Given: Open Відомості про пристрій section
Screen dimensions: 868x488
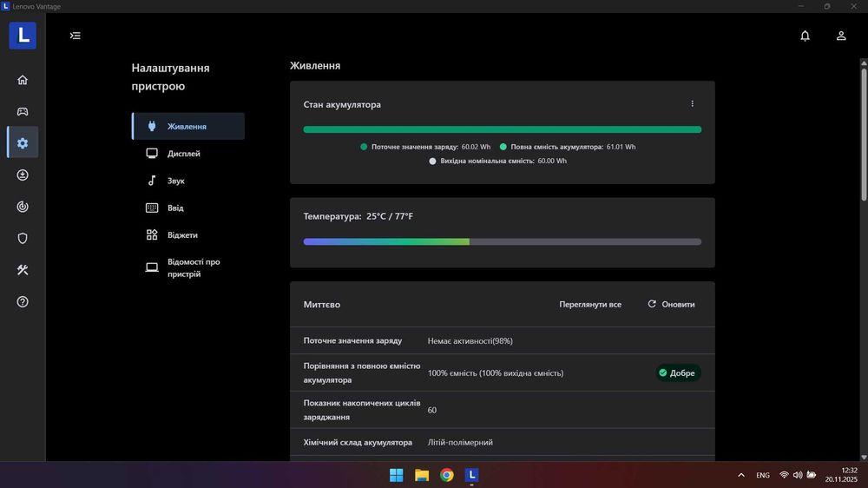Looking at the screenshot, I should [x=188, y=267].
